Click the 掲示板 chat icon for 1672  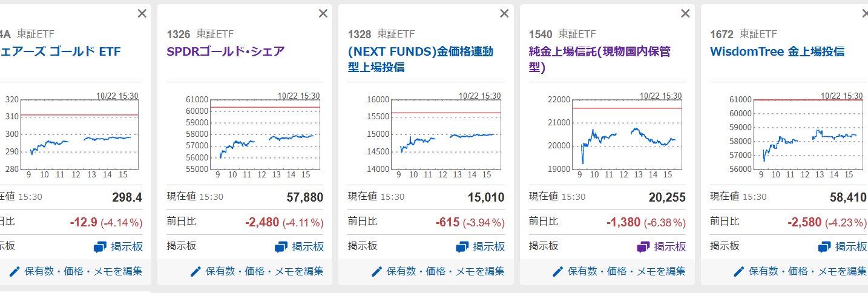click(824, 247)
